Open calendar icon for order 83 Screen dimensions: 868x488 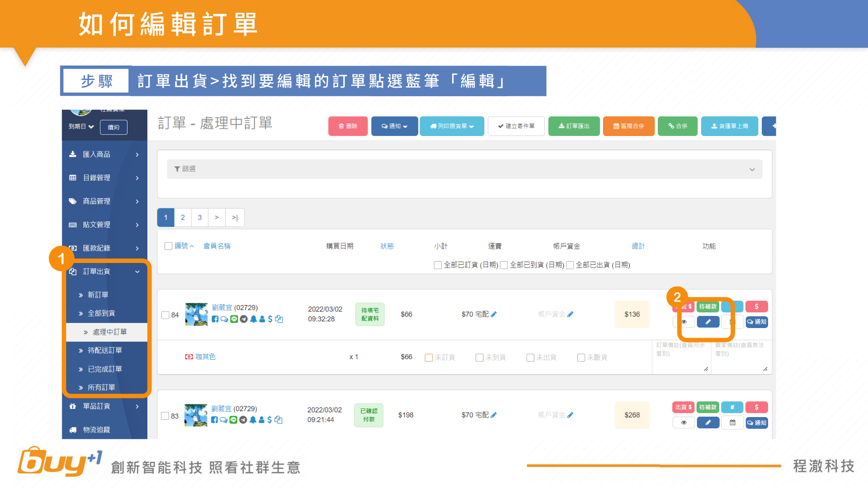(x=732, y=422)
